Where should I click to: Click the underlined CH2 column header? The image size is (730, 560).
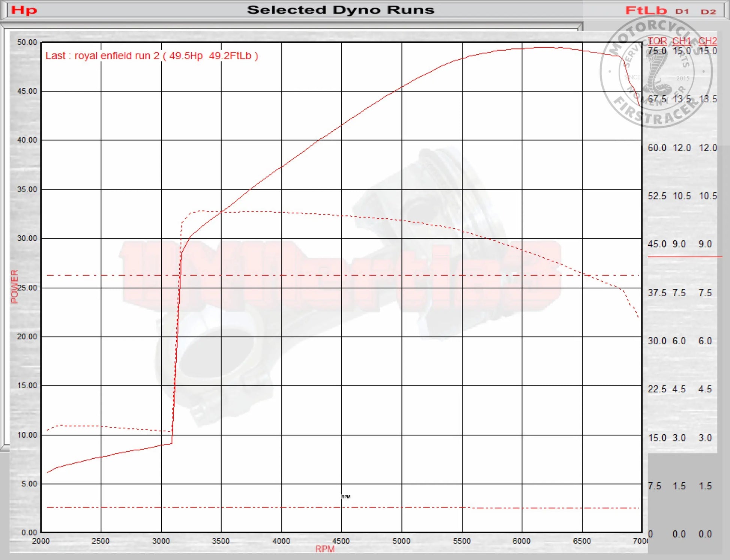pyautogui.click(x=708, y=41)
